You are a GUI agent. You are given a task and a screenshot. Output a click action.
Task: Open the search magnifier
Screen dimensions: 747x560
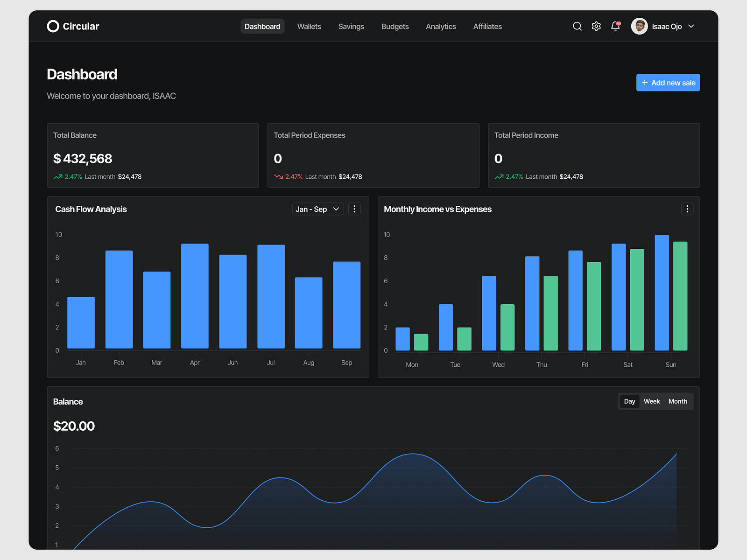click(577, 26)
